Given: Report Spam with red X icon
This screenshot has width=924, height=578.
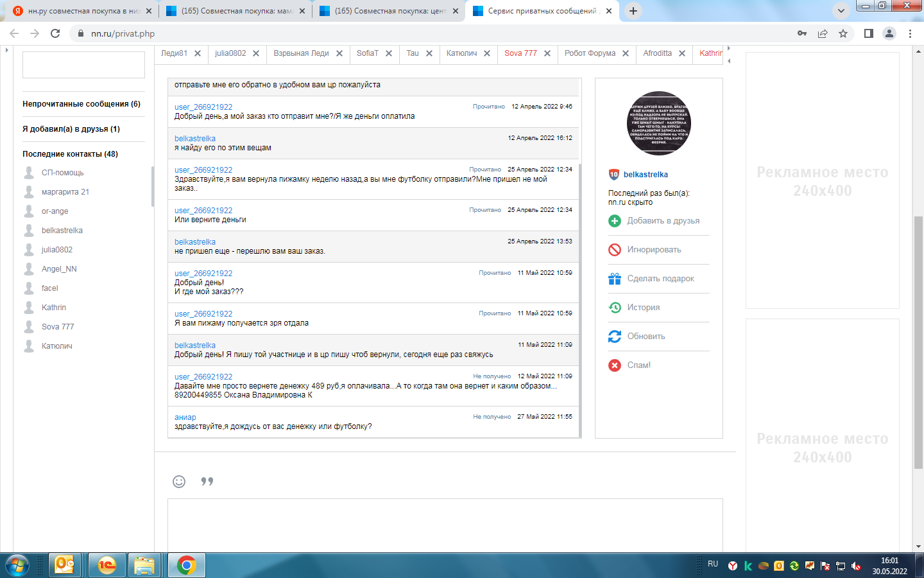Looking at the screenshot, I should (614, 365).
